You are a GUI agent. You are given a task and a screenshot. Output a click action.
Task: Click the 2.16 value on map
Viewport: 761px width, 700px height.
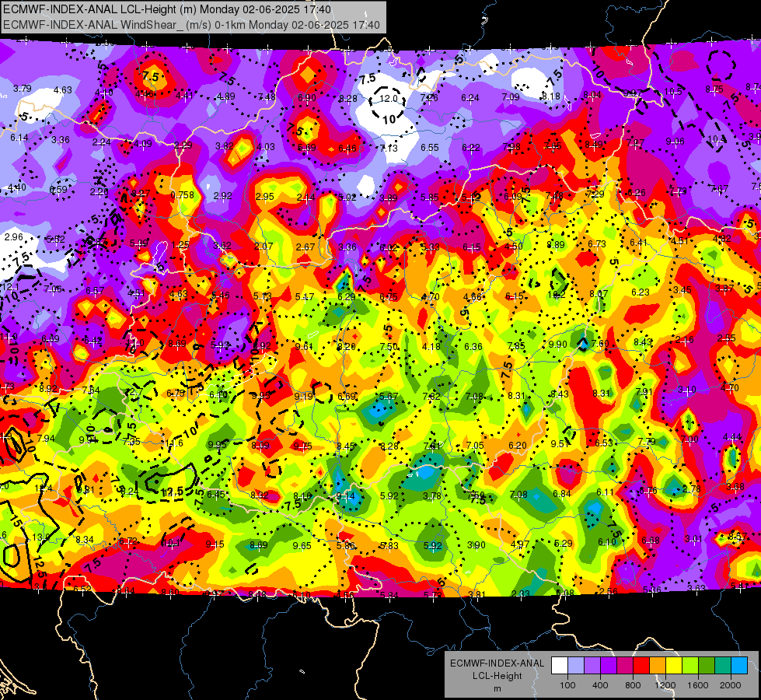(x=684, y=340)
